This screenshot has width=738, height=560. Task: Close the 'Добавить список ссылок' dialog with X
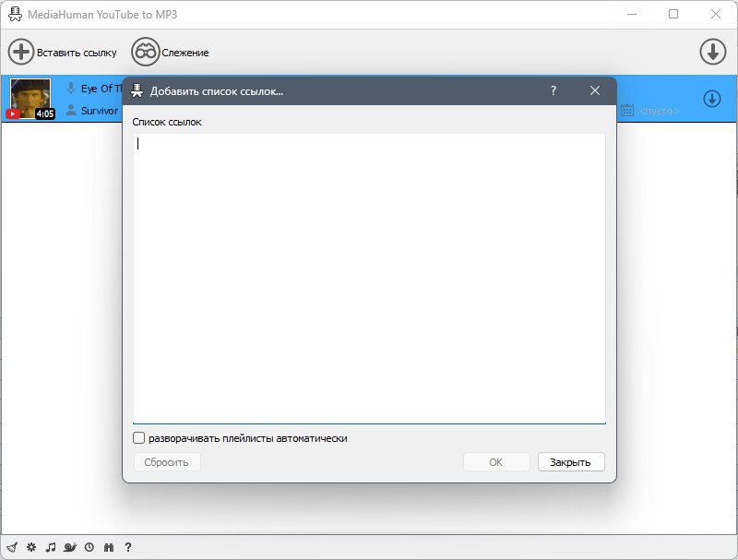point(595,90)
